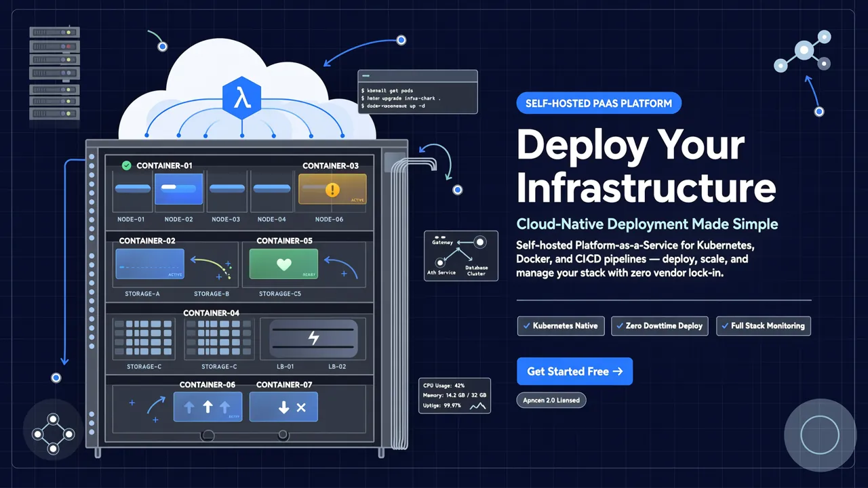Click the "CONTAINER-02" label

[x=147, y=241]
